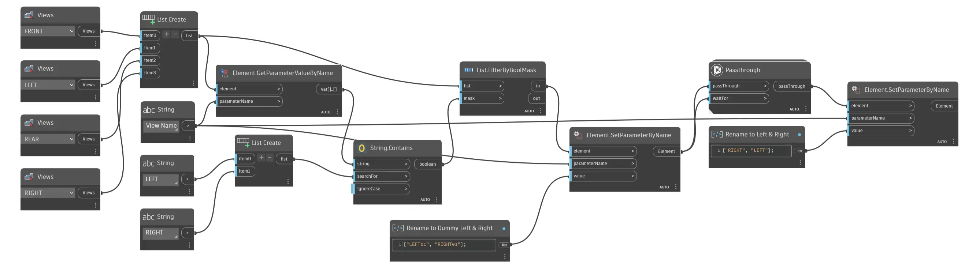Toggle AUTO lacing on List.FilterByBoolMask node

(529, 111)
